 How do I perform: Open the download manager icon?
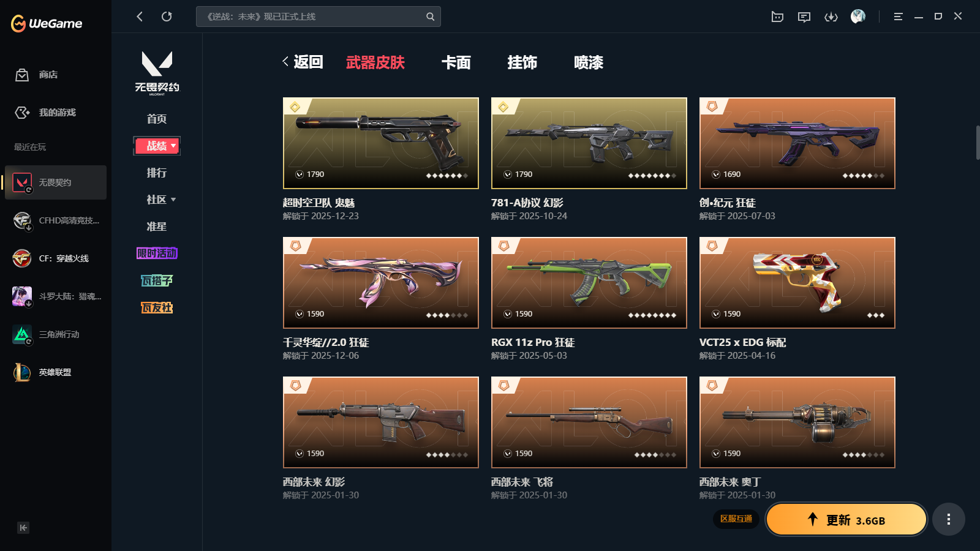831,17
